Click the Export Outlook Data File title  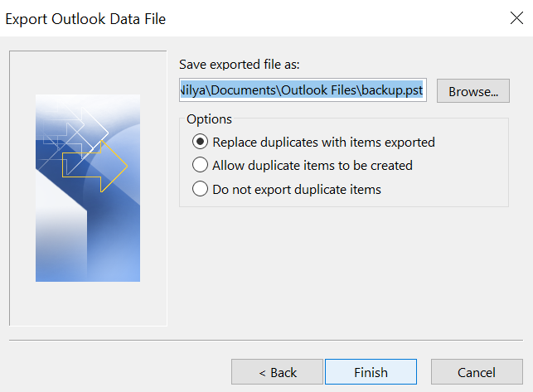click(85, 19)
